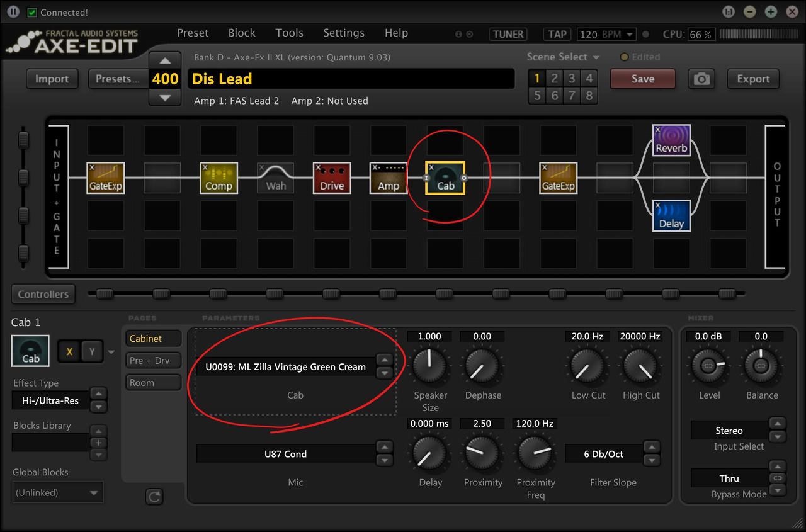Select scene 1
The width and height of the screenshot is (806, 532).
pos(536,78)
